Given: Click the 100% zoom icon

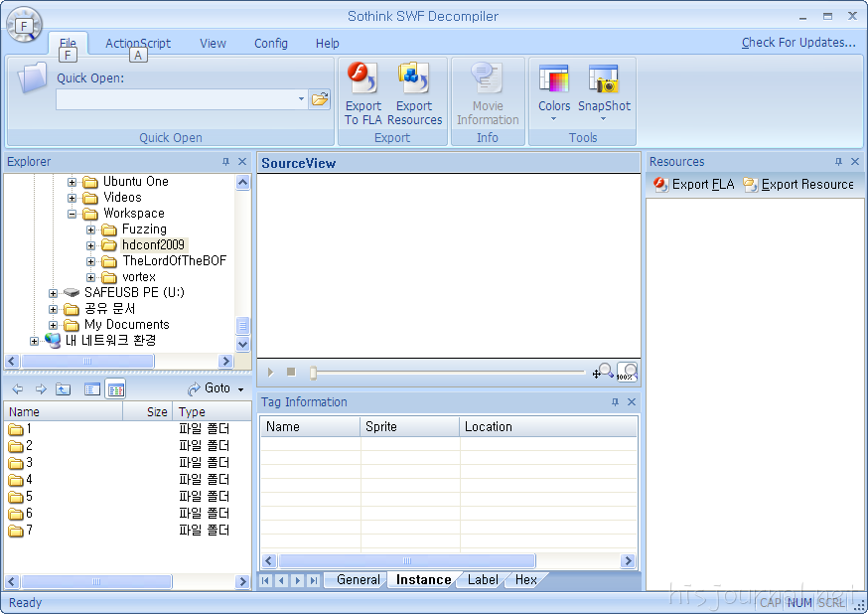Looking at the screenshot, I should 628,372.
